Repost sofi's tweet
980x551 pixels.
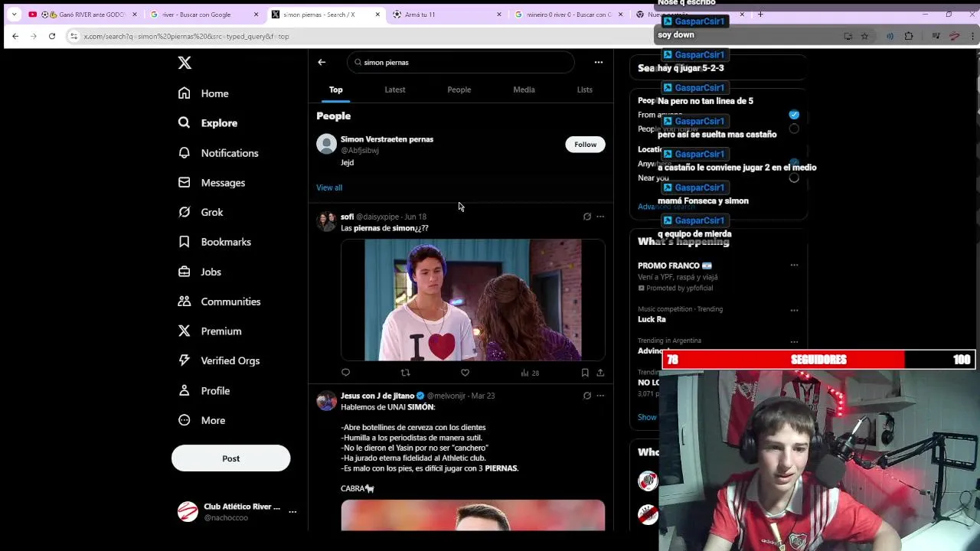pos(405,373)
